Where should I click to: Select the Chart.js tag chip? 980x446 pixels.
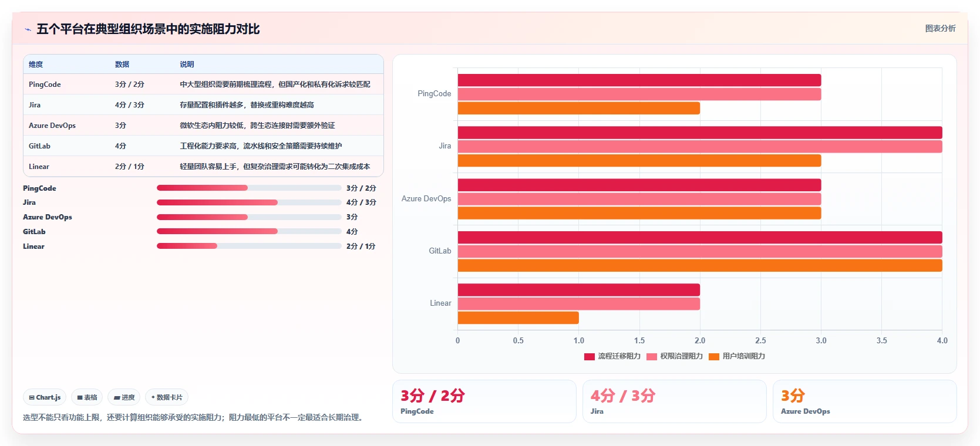pos(45,397)
